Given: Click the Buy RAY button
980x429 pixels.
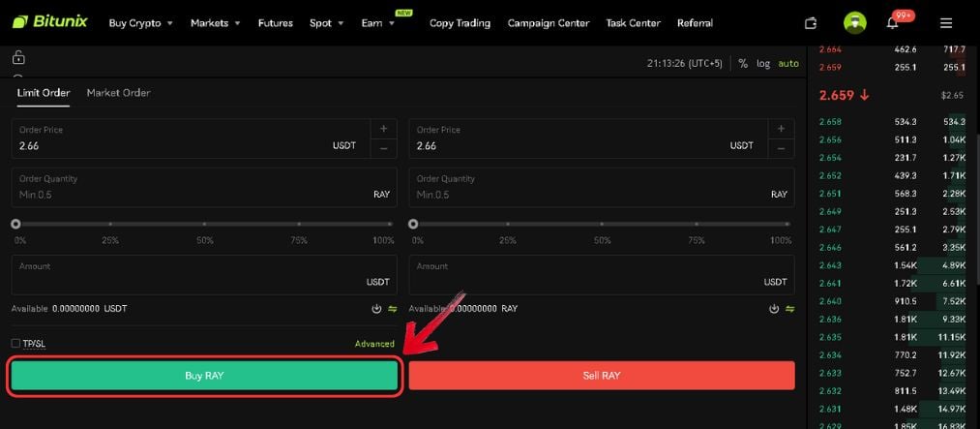Looking at the screenshot, I should coord(204,375).
